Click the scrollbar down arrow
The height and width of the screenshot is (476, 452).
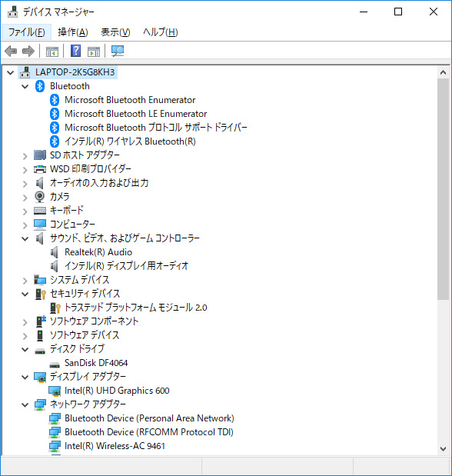coord(444,448)
